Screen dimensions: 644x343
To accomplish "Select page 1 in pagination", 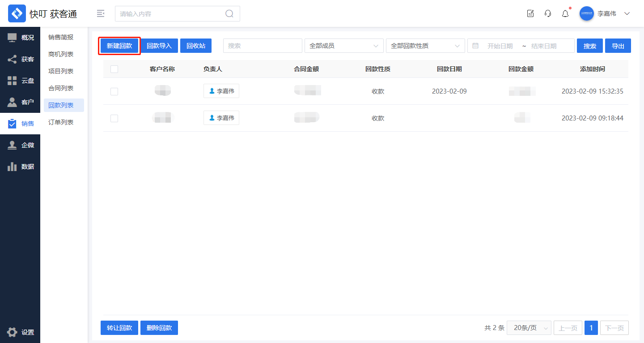I will 591,328.
